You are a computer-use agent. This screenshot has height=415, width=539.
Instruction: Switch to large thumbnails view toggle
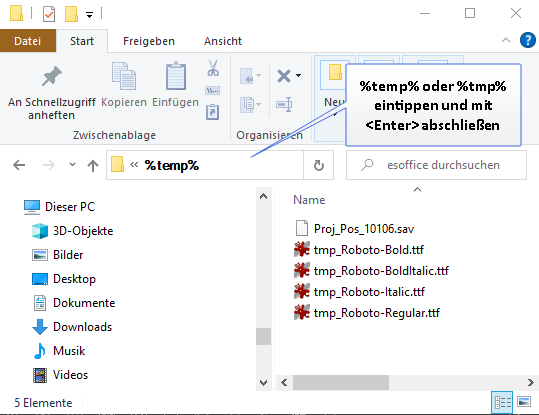(x=524, y=402)
